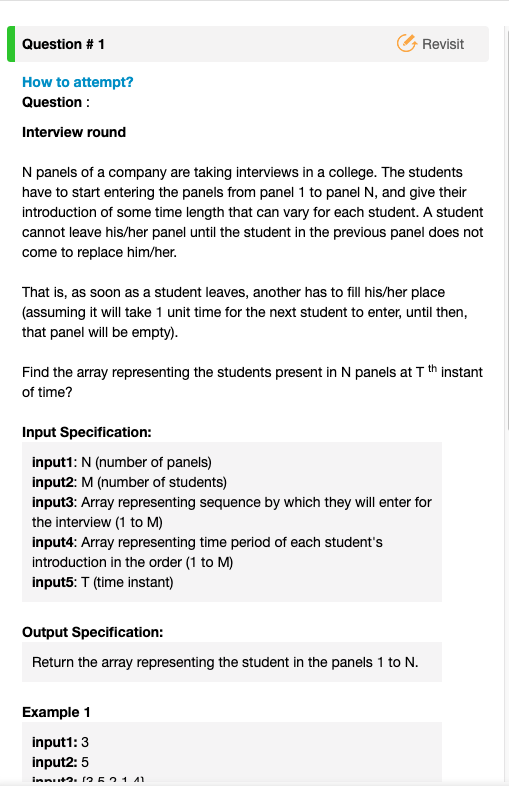This screenshot has height=786, width=509.
Task: Click the example input1: 3 line
Action: (60, 742)
